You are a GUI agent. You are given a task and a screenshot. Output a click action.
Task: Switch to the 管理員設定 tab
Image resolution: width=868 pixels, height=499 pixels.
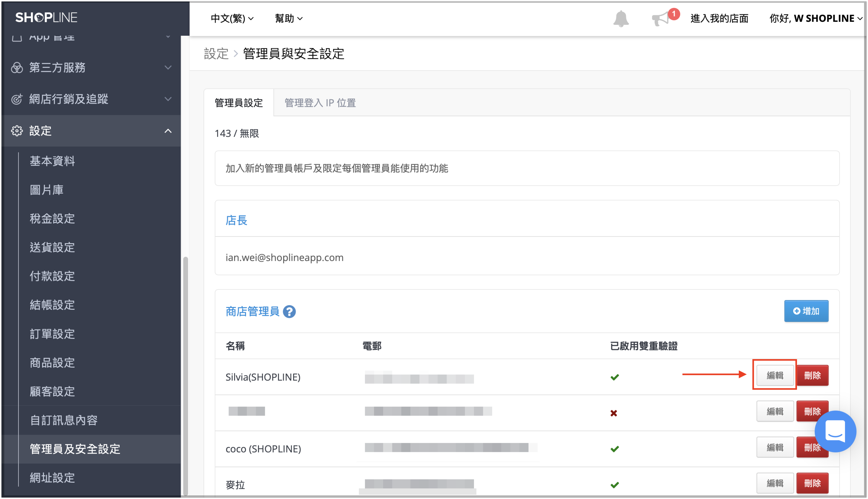click(x=239, y=103)
